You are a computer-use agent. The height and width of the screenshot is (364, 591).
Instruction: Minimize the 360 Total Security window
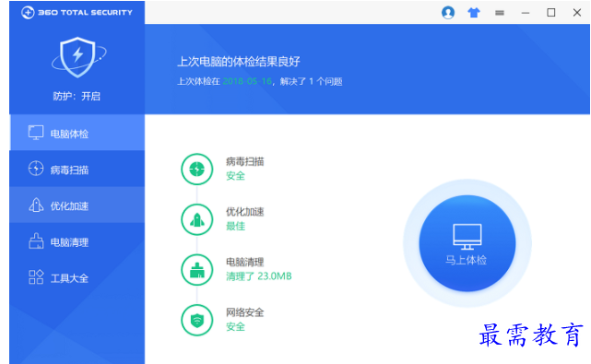coord(526,13)
